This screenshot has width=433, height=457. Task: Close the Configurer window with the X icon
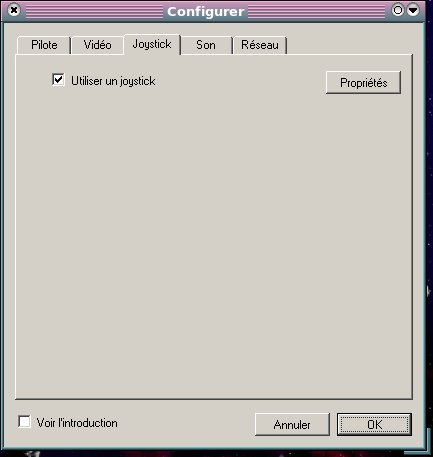[14, 10]
